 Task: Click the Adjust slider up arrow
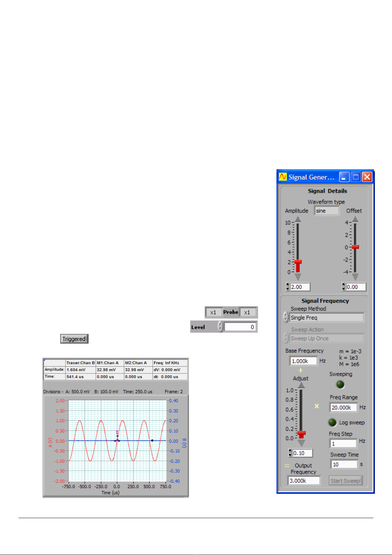[x=301, y=385]
